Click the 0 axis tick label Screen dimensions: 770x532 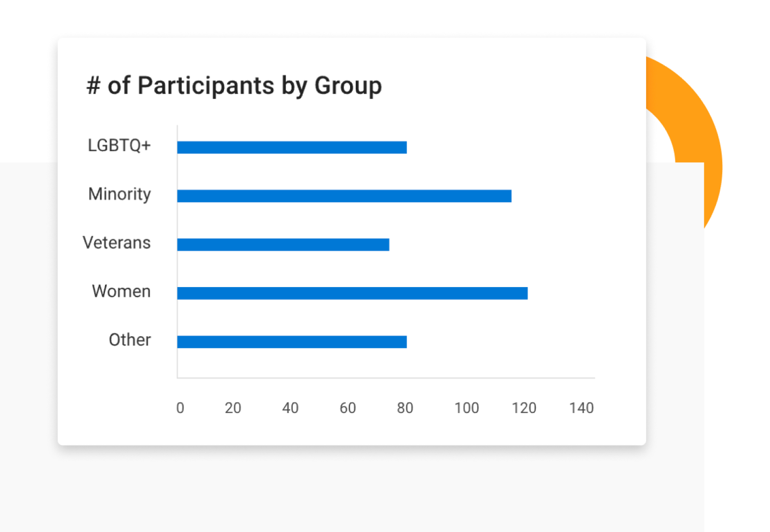180,408
